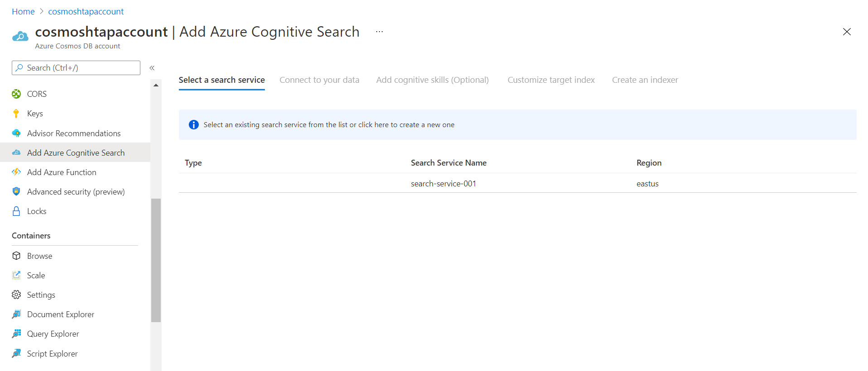
Task: Click the Settings gear icon
Action: (16, 295)
